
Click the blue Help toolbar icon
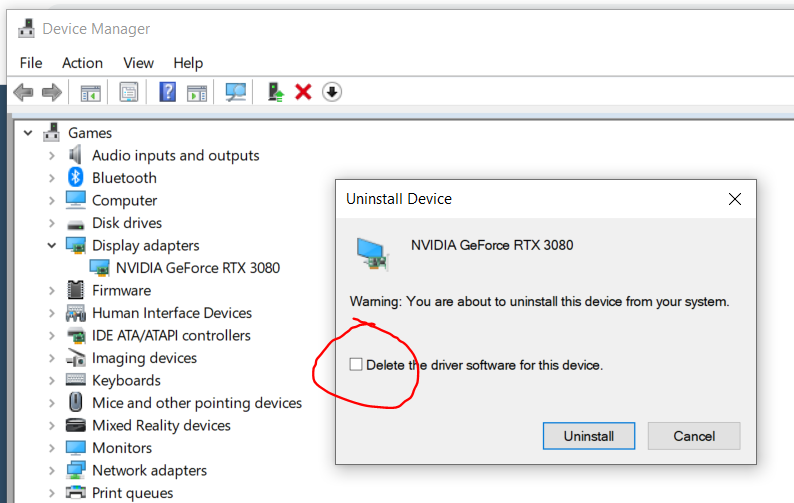point(168,92)
